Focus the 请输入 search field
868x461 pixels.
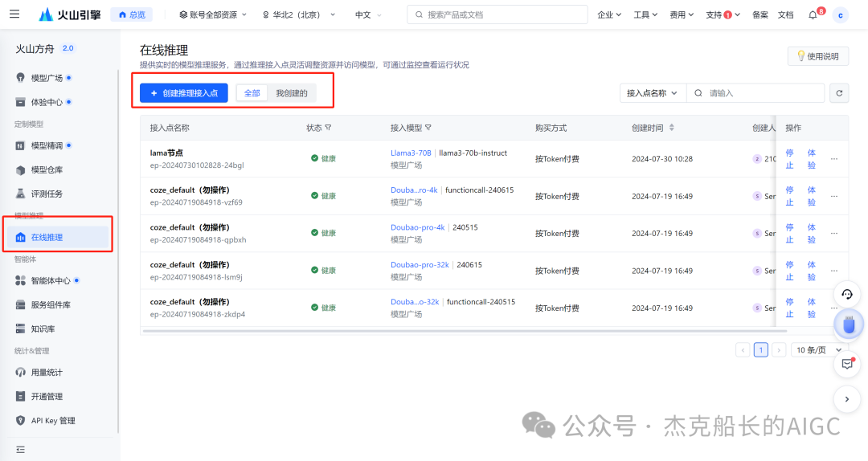click(755, 93)
